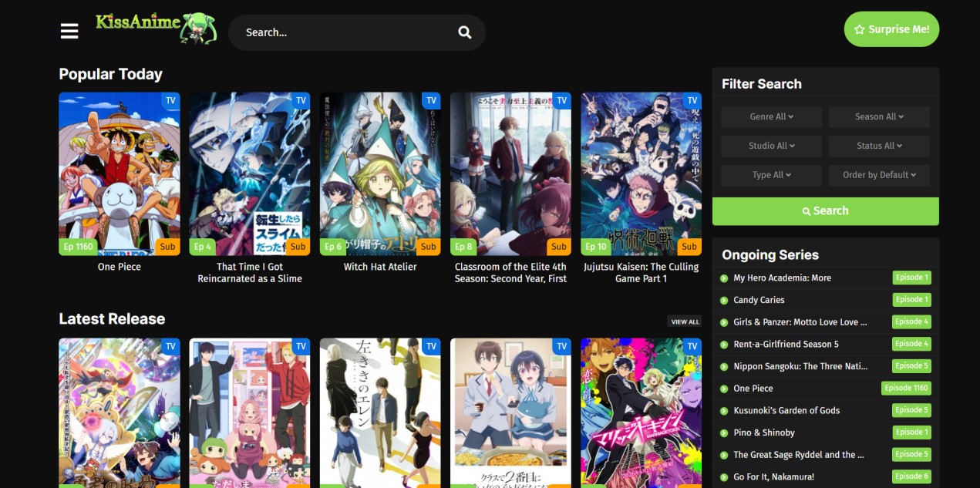
Task: Click play icon beside Candy Caries
Action: [724, 301]
